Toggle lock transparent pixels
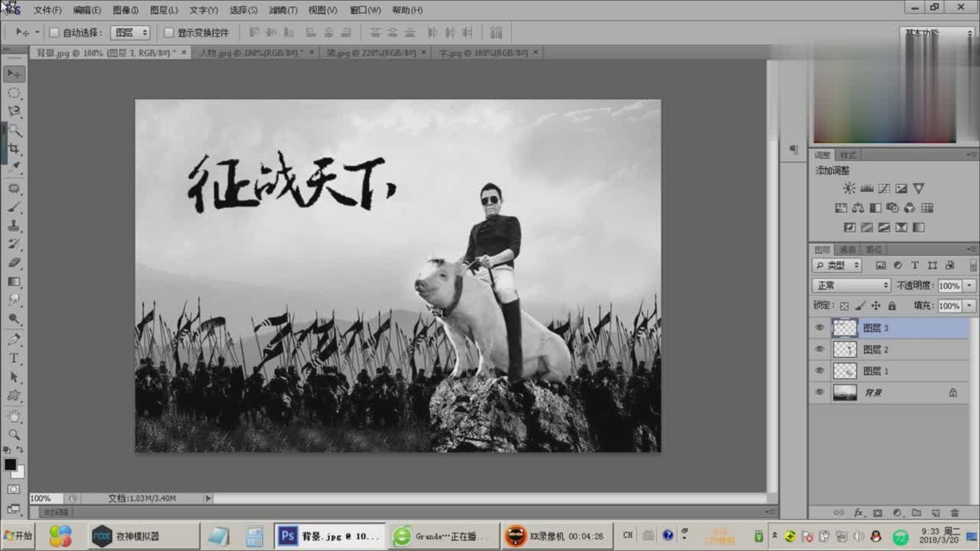Image resolution: width=980 pixels, height=551 pixels. point(844,306)
